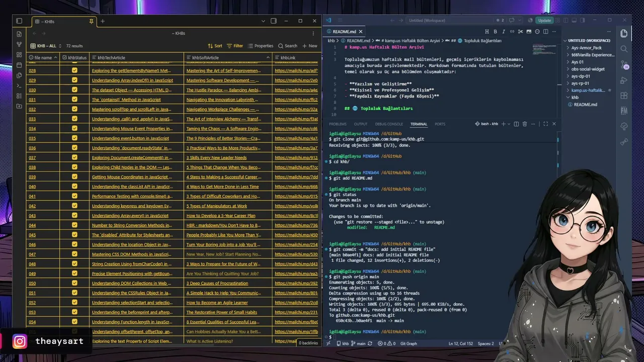Maximize the terminal panel size
The image size is (644, 362).
[545, 124]
